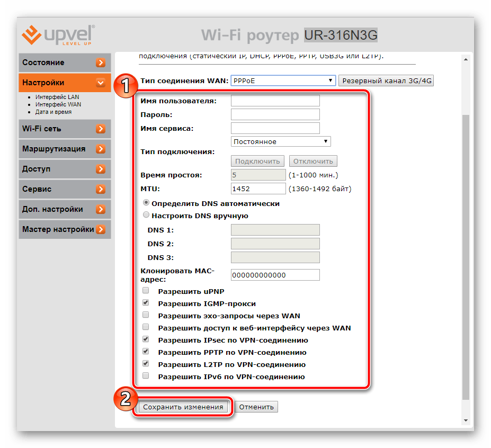Screen dimensions: 491x448
Task: Open the Сервис menu section
Action: (x=65, y=189)
